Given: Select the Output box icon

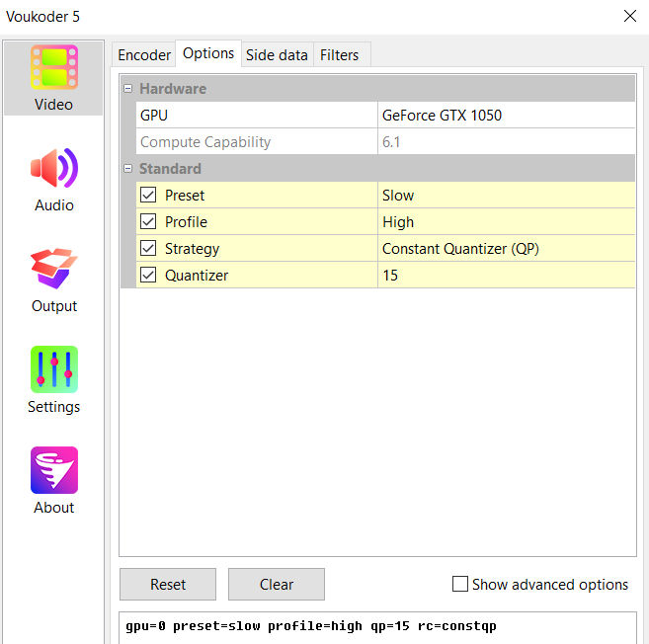Looking at the screenshot, I should click(x=53, y=269).
